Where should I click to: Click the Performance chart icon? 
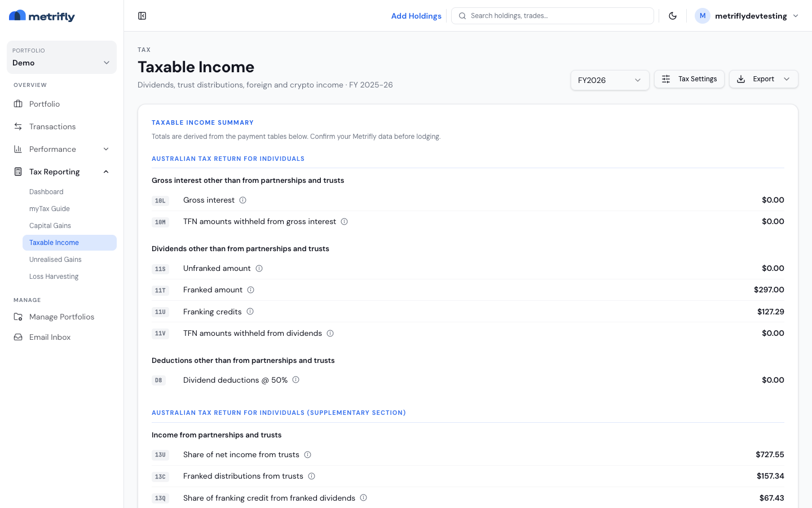(x=18, y=149)
